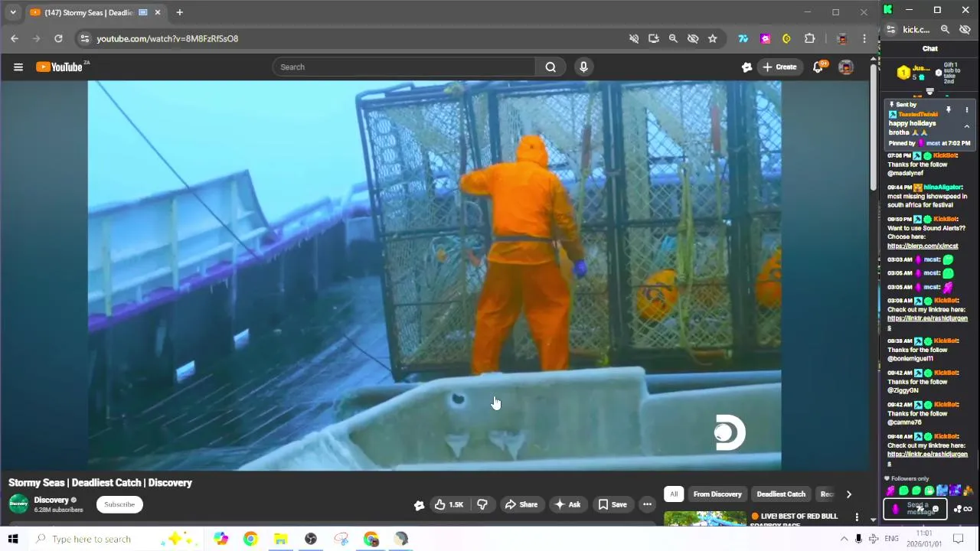Click the ToastedTwinki username in pinned message
The width and height of the screenshot is (980, 551).
tap(918, 114)
